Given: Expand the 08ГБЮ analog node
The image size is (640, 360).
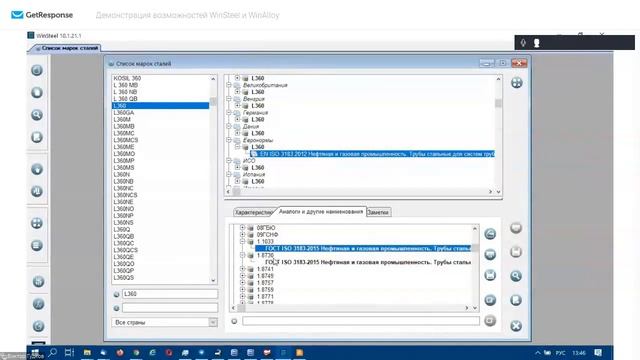Looking at the screenshot, I should tap(242, 227).
